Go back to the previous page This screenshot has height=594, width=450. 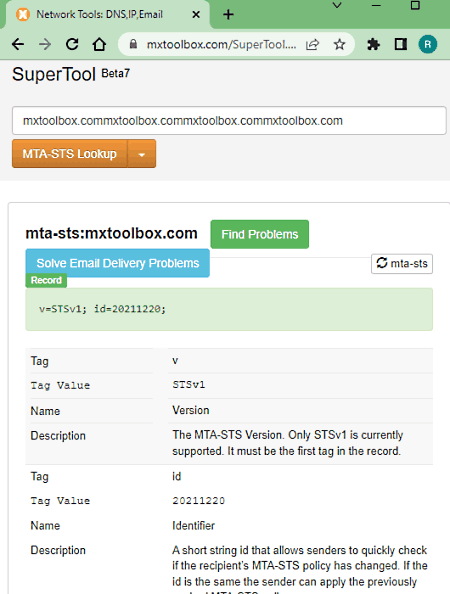pos(18,44)
